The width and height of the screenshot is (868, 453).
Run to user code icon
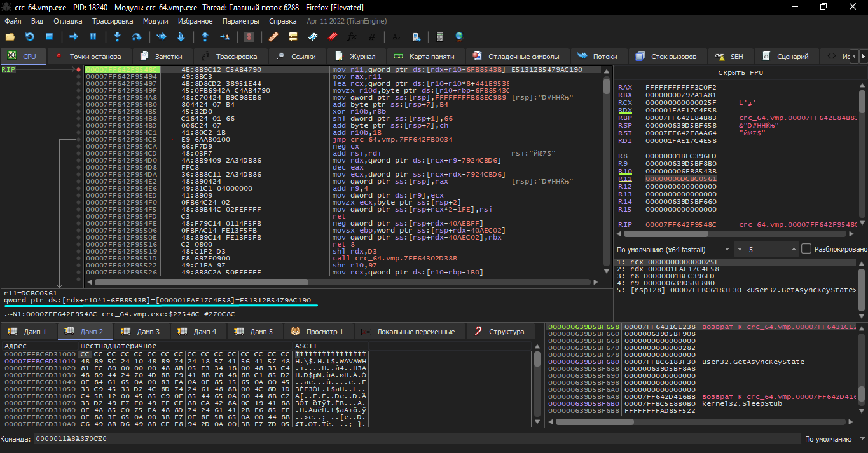coord(224,37)
